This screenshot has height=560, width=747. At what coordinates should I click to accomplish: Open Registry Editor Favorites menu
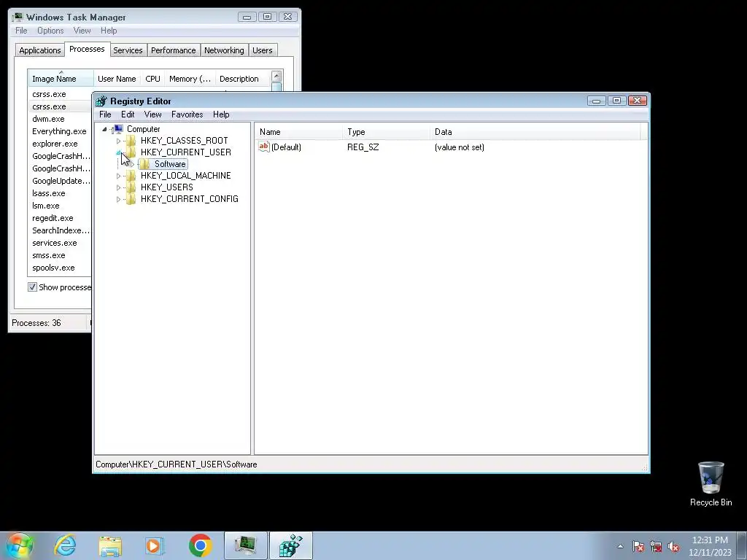[x=187, y=114]
